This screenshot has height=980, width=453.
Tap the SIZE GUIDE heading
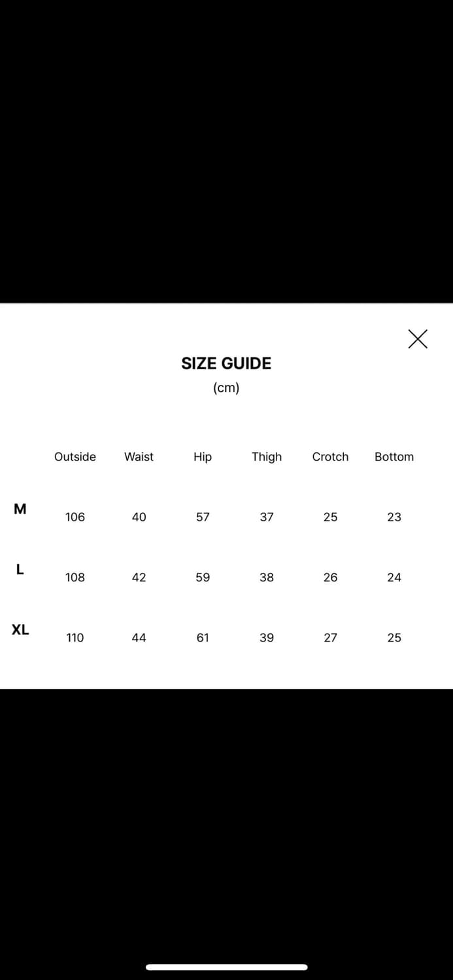click(x=226, y=363)
